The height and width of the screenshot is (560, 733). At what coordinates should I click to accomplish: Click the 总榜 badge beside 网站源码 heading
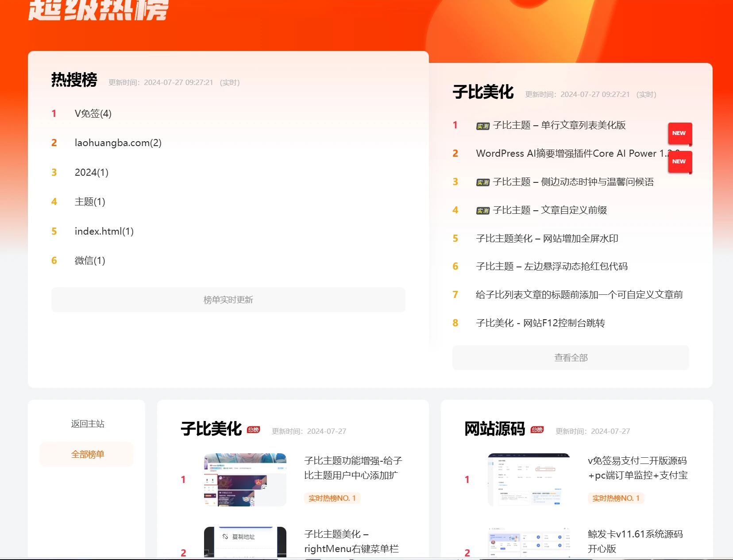(536, 429)
